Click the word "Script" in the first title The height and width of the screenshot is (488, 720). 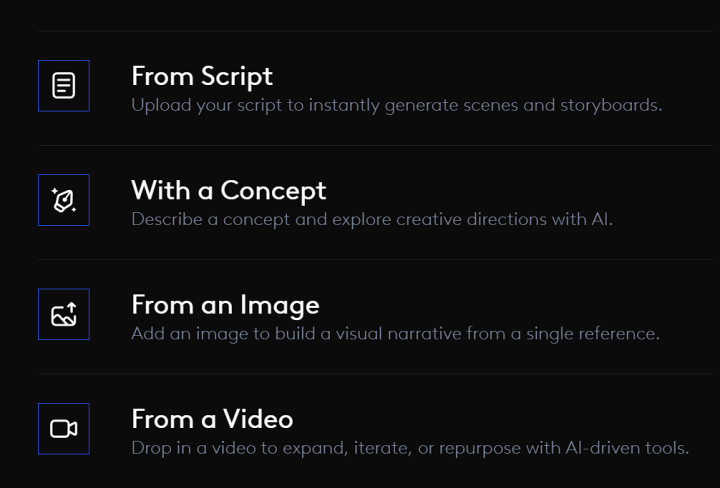click(236, 76)
